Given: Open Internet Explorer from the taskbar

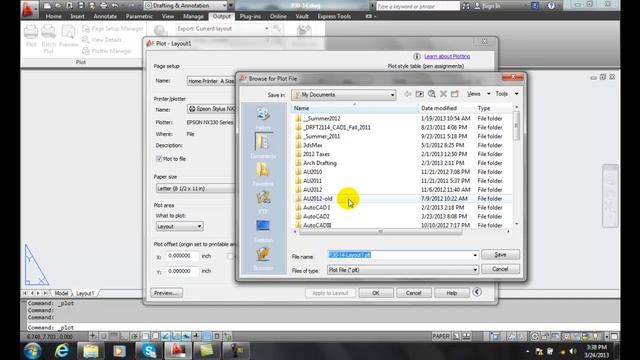Looking at the screenshot, I should tap(62, 351).
